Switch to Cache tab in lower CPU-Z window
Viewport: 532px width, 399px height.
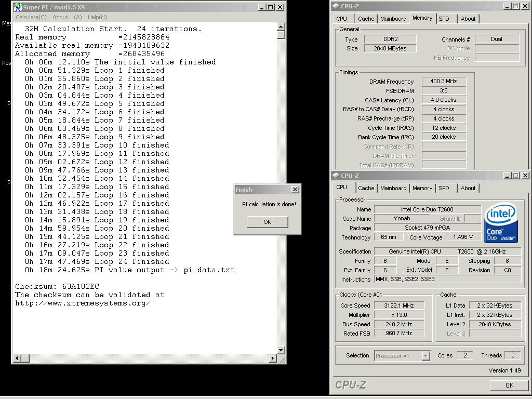tap(366, 188)
